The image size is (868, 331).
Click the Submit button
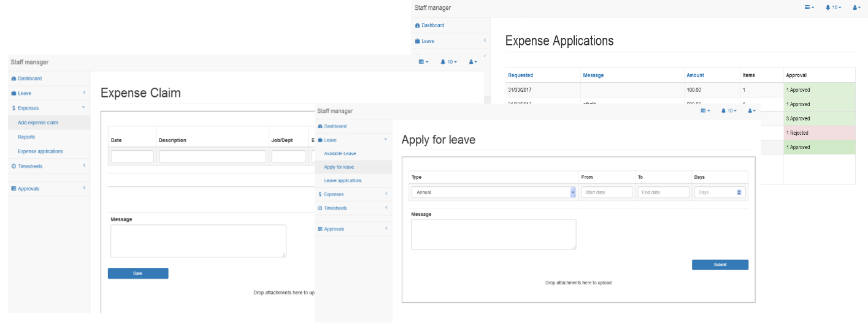click(x=720, y=265)
